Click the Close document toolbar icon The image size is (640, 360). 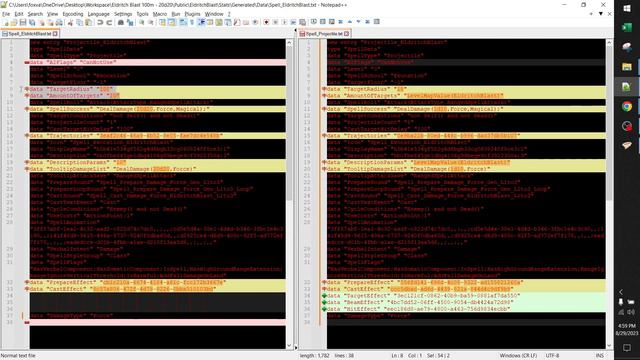pos(42,22)
